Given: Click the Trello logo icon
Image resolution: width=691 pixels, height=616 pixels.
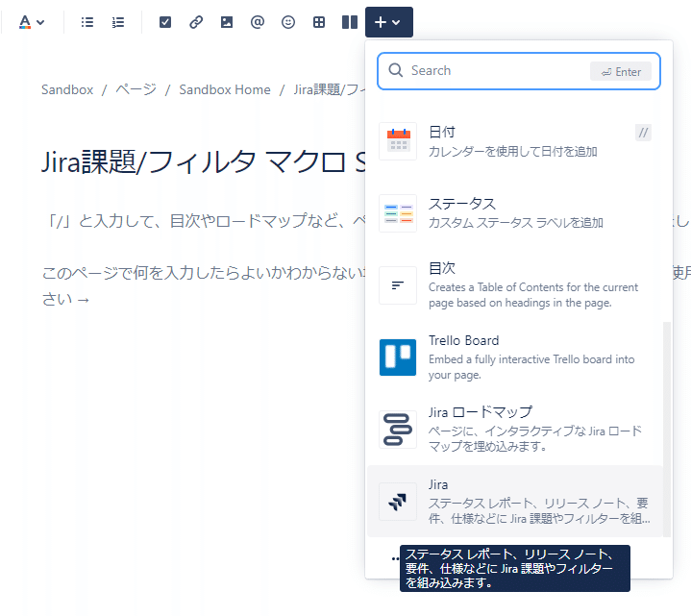Looking at the screenshot, I should tap(398, 357).
